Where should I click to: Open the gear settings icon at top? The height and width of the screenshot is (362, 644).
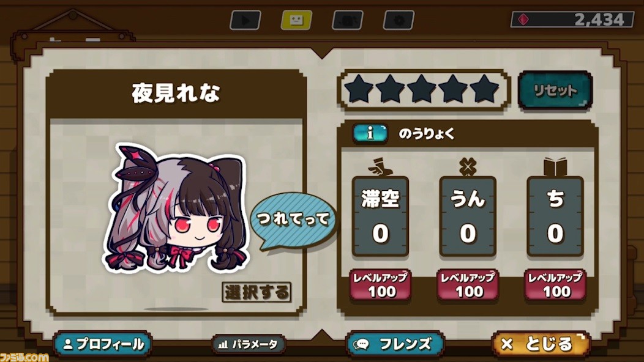click(399, 20)
